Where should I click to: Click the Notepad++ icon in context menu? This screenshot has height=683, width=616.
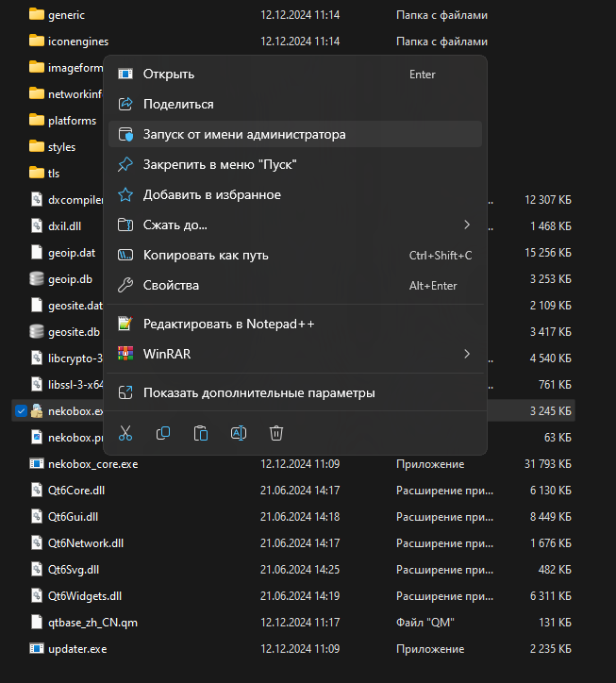pos(125,324)
